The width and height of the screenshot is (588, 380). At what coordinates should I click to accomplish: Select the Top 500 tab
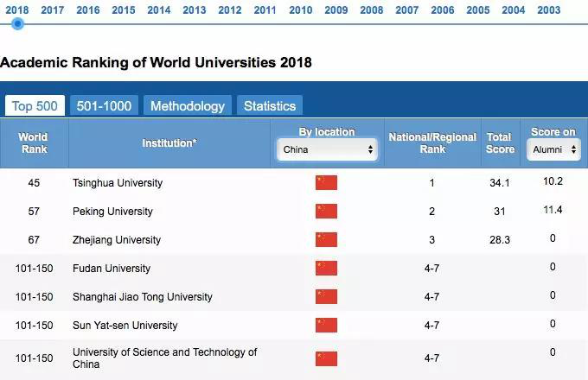tap(35, 105)
